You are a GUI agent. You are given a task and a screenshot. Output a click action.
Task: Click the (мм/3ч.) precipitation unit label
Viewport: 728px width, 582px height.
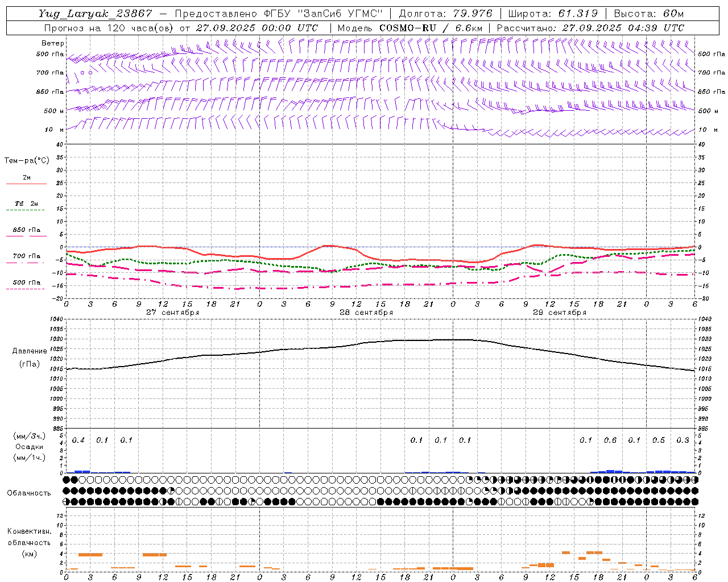[x=29, y=436]
